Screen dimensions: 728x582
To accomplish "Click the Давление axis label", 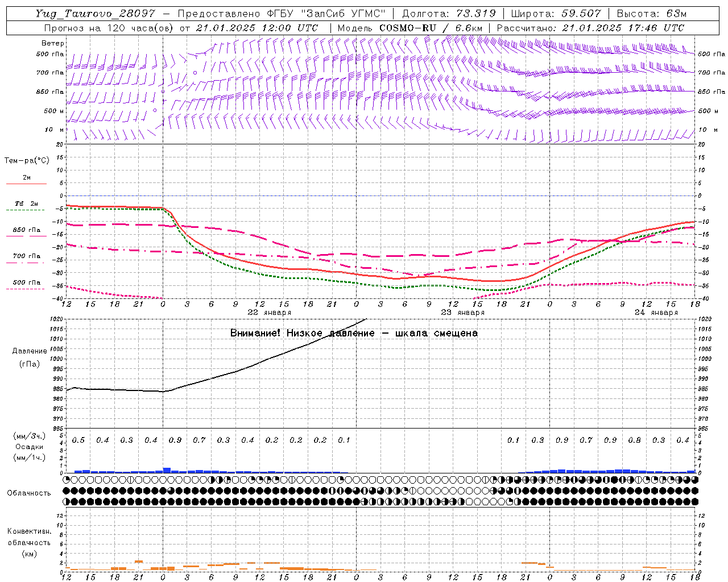I will coord(30,351).
